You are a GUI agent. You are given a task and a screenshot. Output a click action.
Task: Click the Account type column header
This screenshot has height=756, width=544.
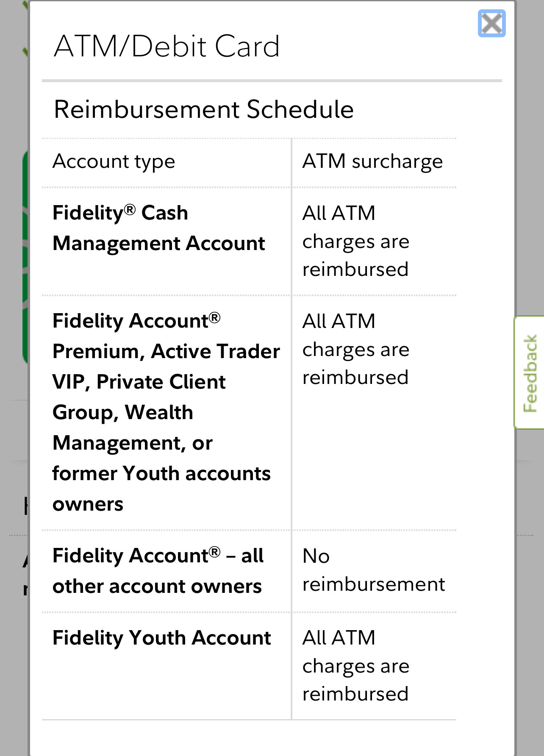pos(114,161)
